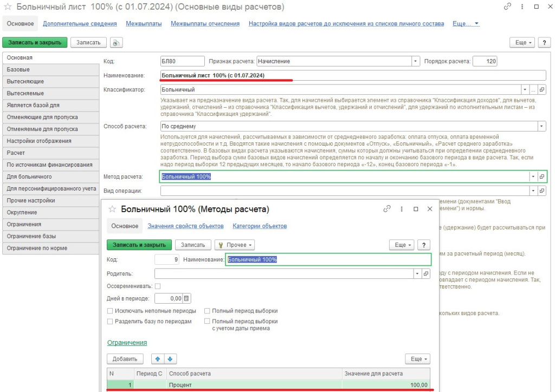555x392 pixels.
Task: Open the Способ расчета dropdown list
Action: point(541,126)
